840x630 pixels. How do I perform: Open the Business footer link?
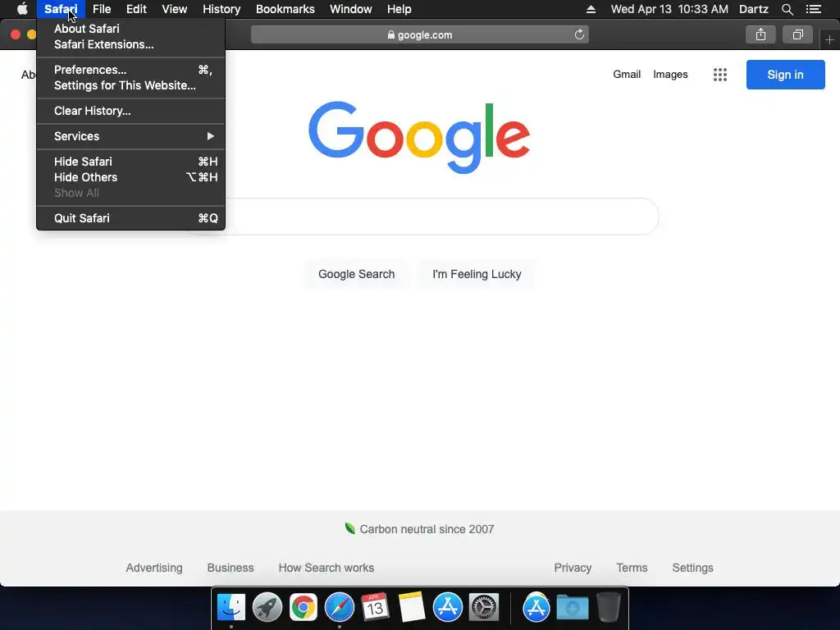231,568
